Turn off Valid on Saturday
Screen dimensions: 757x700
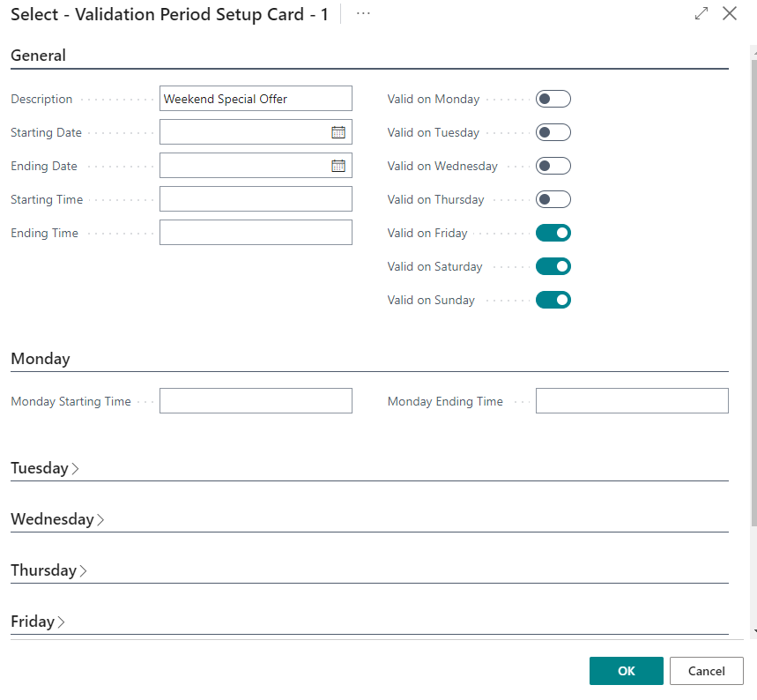coord(553,266)
